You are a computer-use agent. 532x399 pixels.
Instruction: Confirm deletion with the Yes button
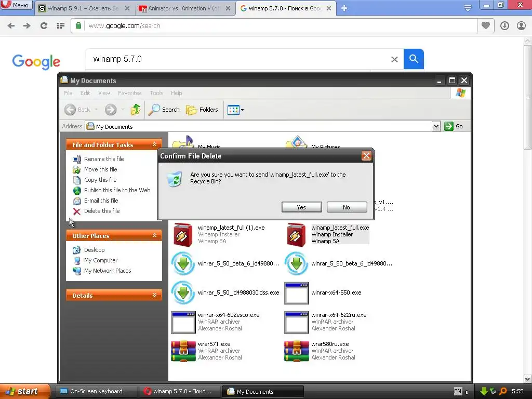click(x=301, y=207)
